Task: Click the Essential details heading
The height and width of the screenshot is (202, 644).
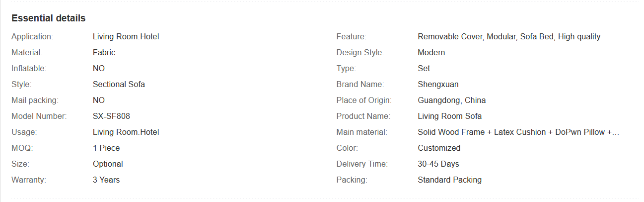Action: pos(49,18)
